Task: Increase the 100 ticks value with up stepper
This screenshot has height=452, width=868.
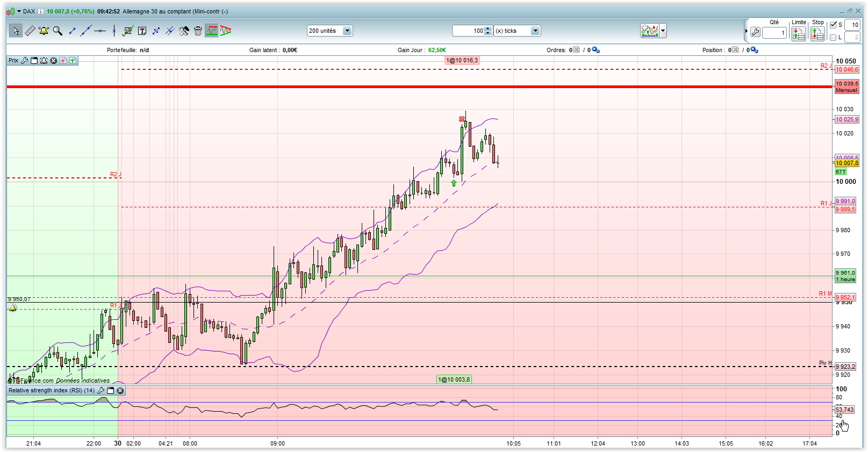Action: [x=488, y=28]
